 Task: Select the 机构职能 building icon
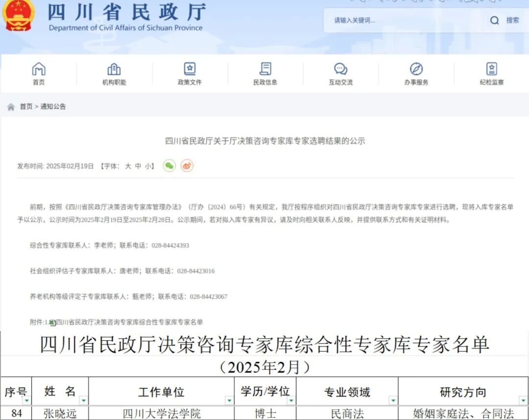coord(114,69)
